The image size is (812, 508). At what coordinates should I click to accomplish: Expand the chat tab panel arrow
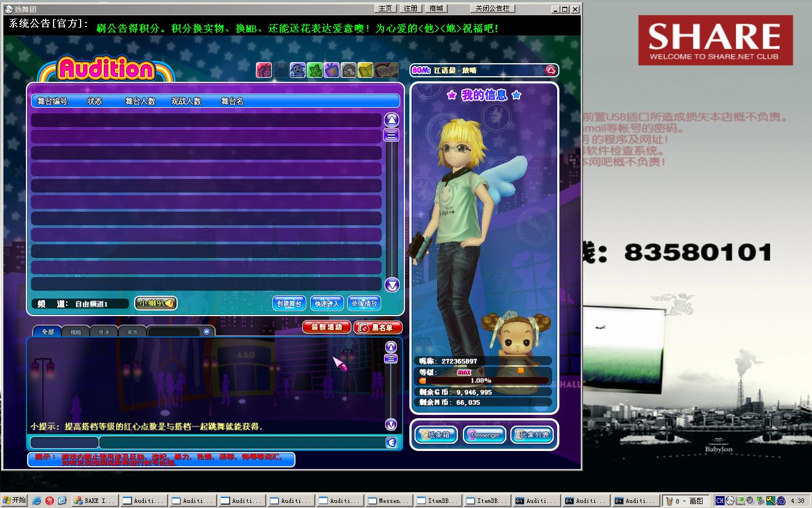(206, 332)
